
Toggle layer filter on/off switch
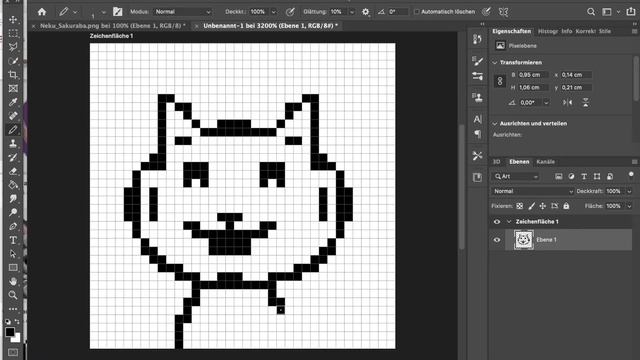coord(631,175)
